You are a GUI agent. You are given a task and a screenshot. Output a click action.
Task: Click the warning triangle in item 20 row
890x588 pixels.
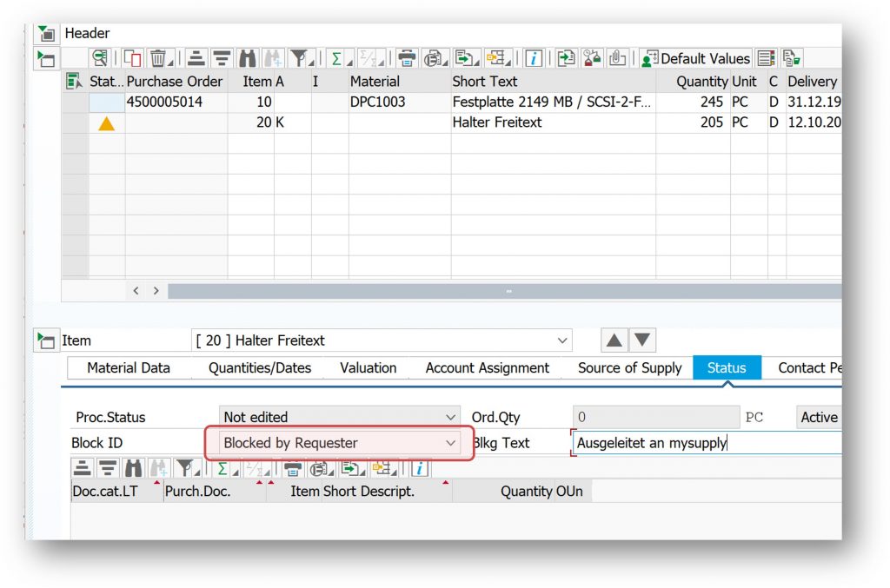tap(106, 123)
